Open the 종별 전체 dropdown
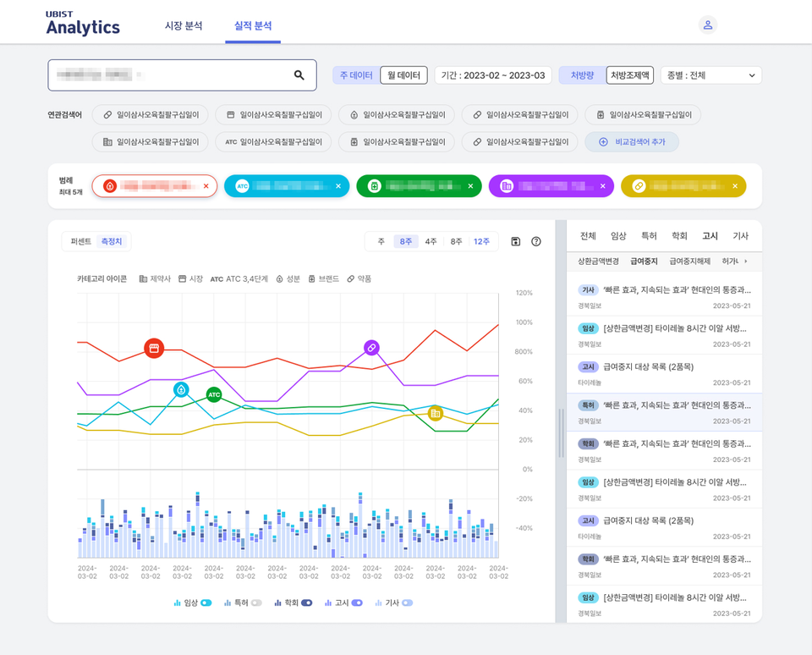This screenshot has height=655, width=812. [710, 74]
